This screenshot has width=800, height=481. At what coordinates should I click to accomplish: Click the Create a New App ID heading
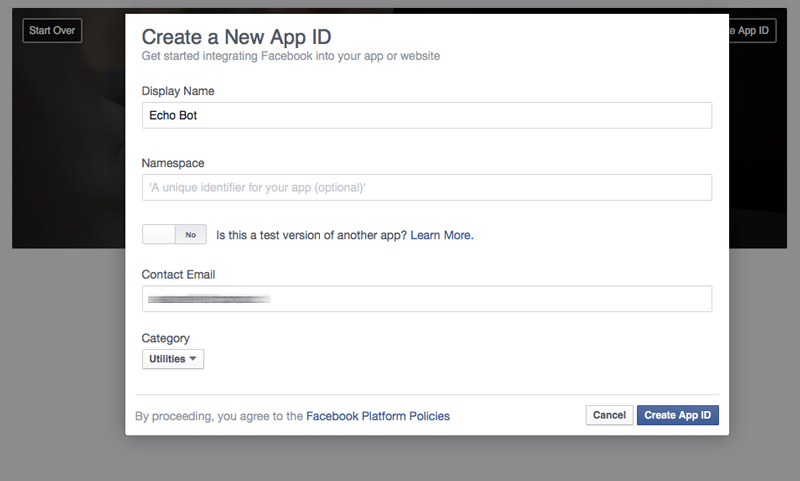pos(236,37)
